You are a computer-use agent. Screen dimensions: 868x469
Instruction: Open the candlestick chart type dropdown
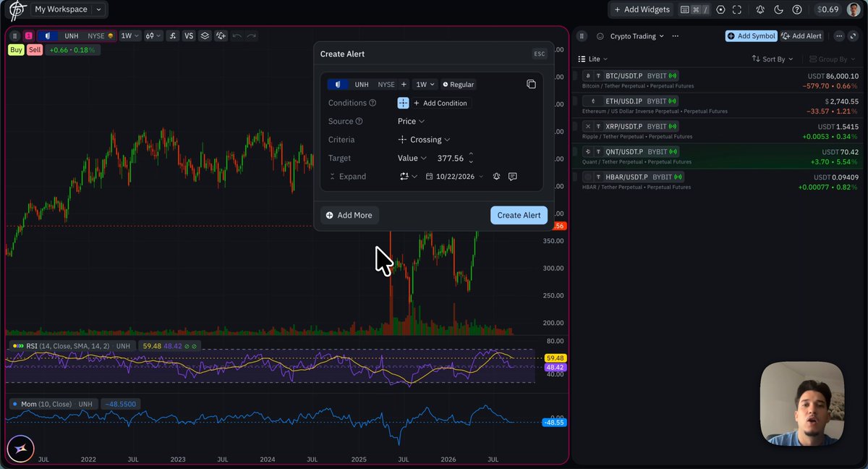[x=153, y=35]
